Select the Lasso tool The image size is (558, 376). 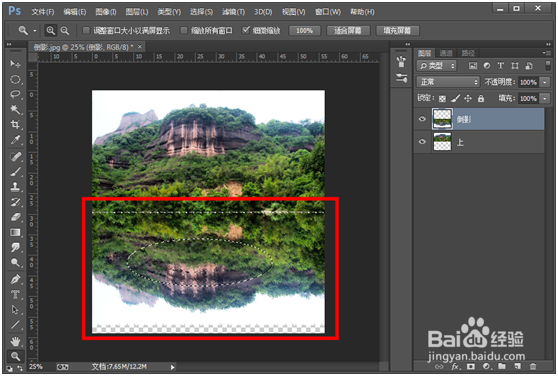[x=15, y=94]
